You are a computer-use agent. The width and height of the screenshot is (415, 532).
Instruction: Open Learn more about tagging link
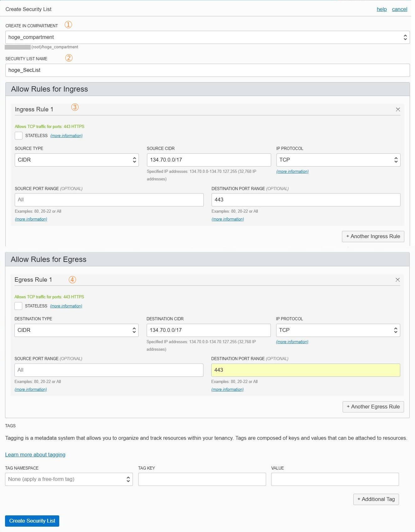[x=35, y=455]
